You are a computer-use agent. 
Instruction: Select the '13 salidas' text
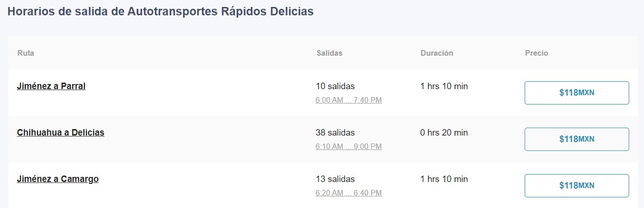tap(335, 179)
